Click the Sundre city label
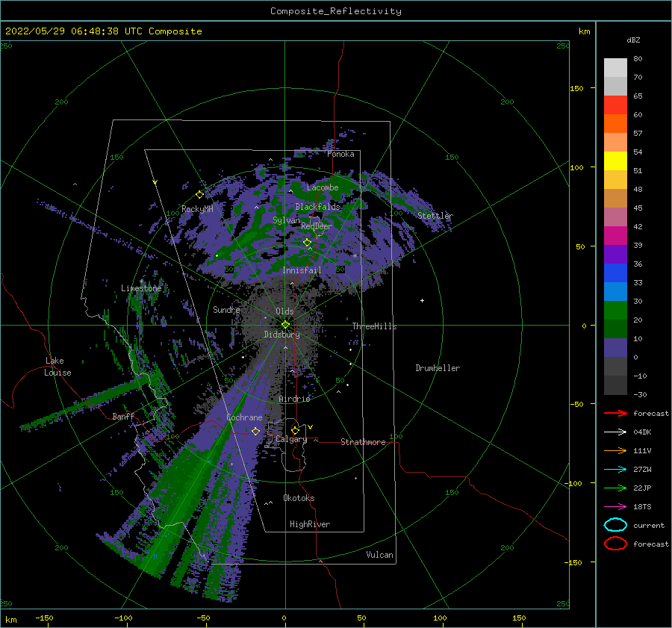The height and width of the screenshot is (628, 672). [226, 309]
